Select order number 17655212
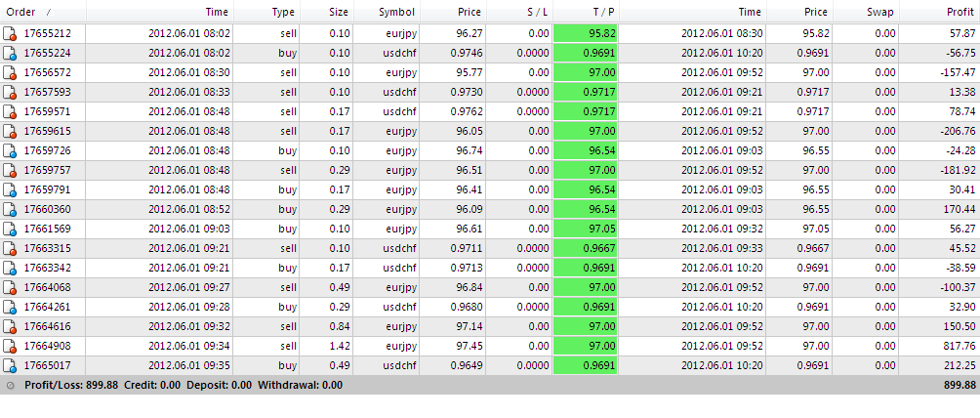 pyautogui.click(x=48, y=34)
